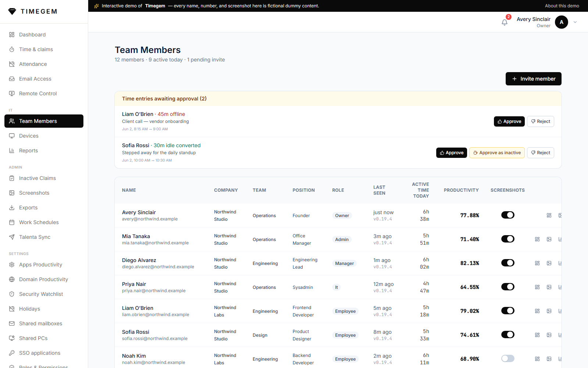Open Holidays in the sidebar
Viewport: 588px width, 368px height.
click(x=44, y=309)
